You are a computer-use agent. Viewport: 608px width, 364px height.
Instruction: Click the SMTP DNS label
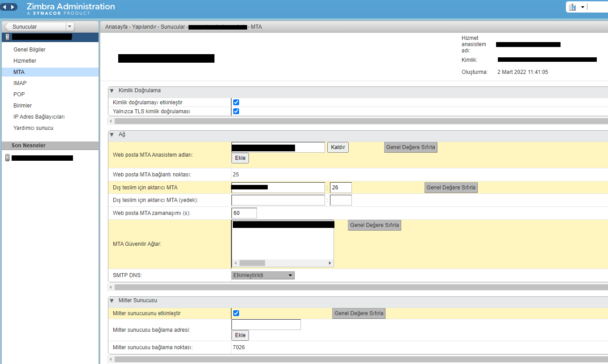[127, 275]
